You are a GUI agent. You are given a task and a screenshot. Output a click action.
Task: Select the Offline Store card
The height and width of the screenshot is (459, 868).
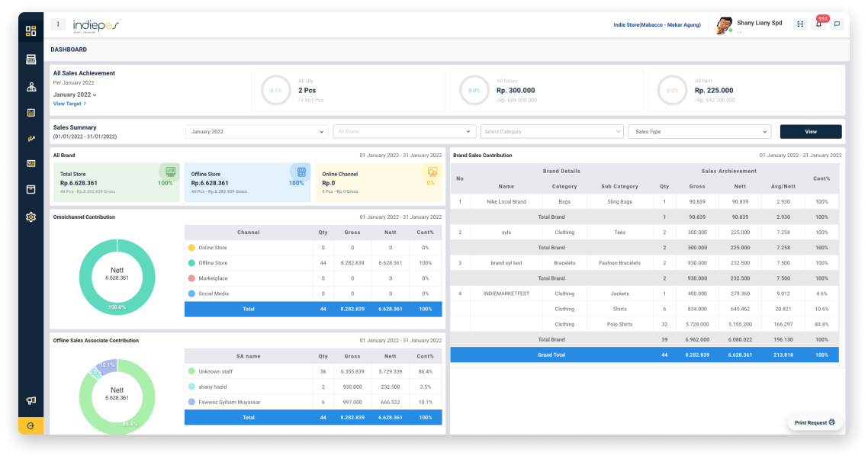coord(247,182)
